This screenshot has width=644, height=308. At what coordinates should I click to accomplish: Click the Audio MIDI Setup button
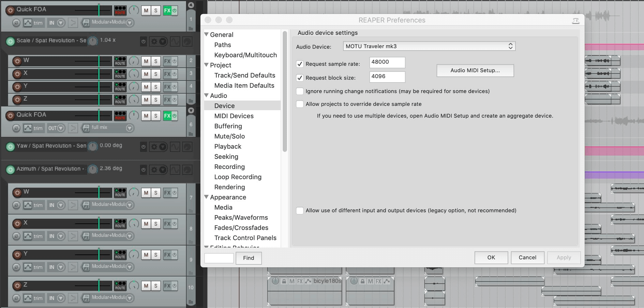coord(475,70)
